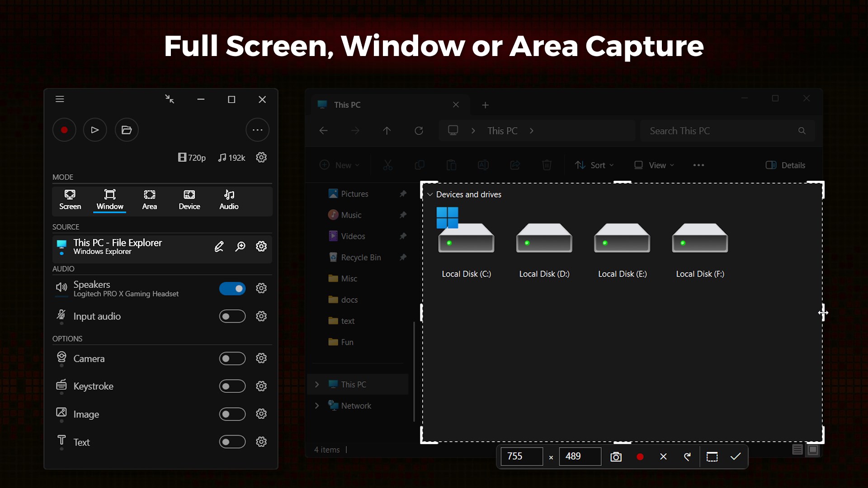Open Recycle Bin in the sidebar

click(354, 258)
